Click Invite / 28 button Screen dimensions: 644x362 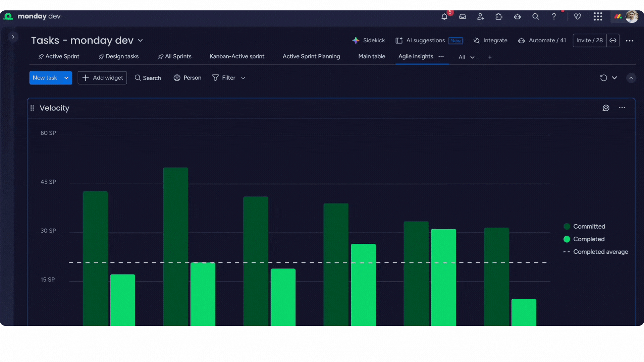[x=589, y=41]
